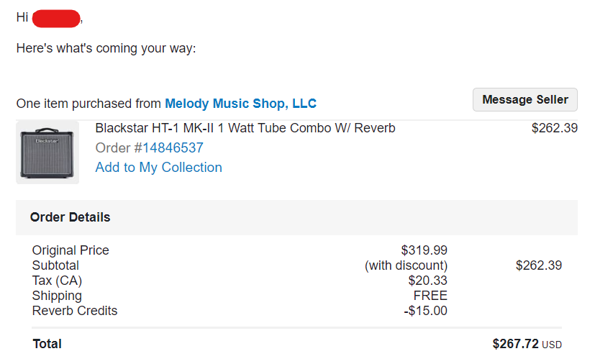Viewport: 595px width, 364px height.
Task: Click the Shipping label
Action: pyautogui.click(x=57, y=296)
